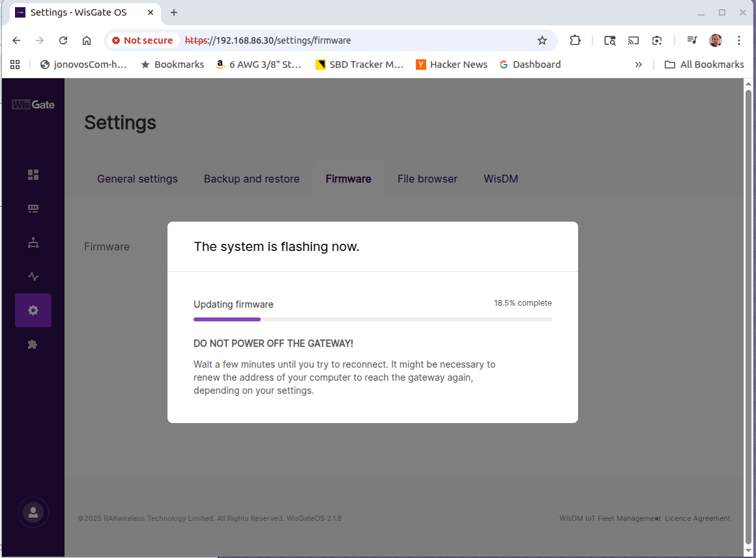Switch to the General settings tab

pos(137,179)
